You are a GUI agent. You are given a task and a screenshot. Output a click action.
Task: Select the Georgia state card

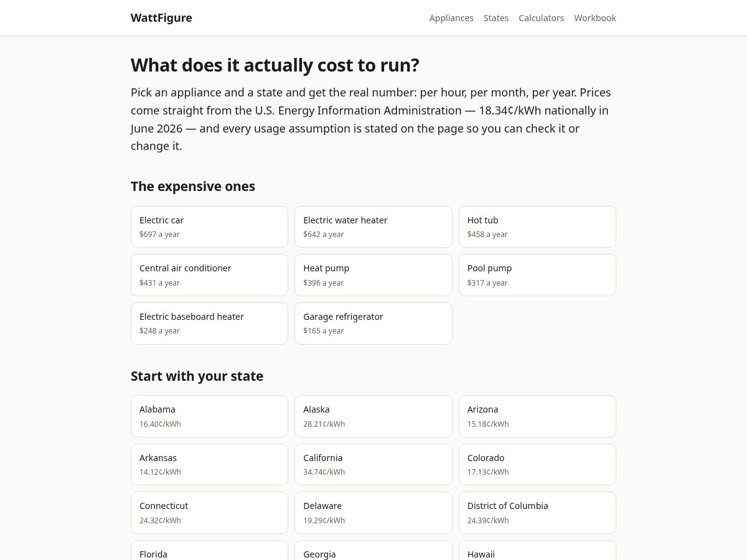point(374,550)
